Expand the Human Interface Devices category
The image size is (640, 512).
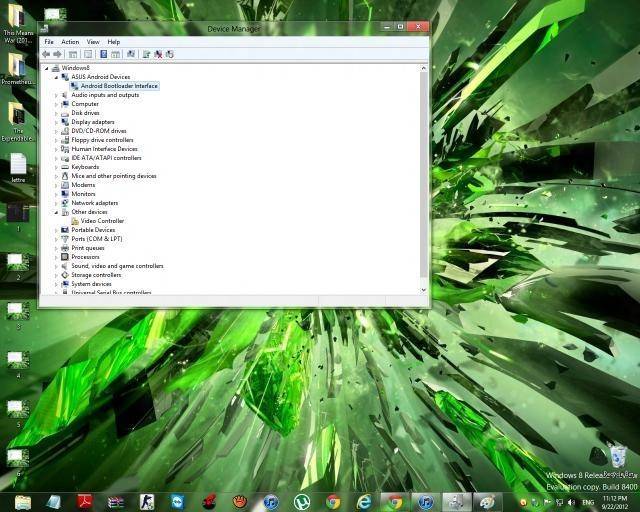pos(56,149)
